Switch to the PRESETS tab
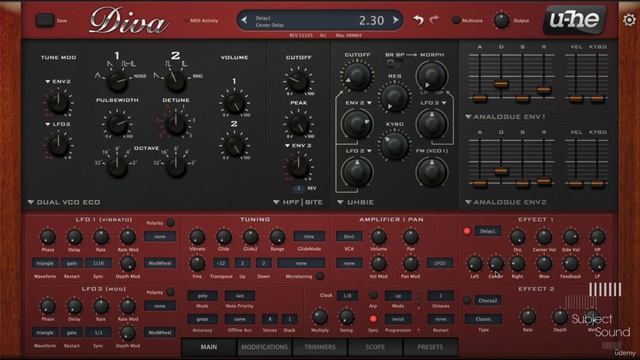640x360 pixels. (430, 347)
